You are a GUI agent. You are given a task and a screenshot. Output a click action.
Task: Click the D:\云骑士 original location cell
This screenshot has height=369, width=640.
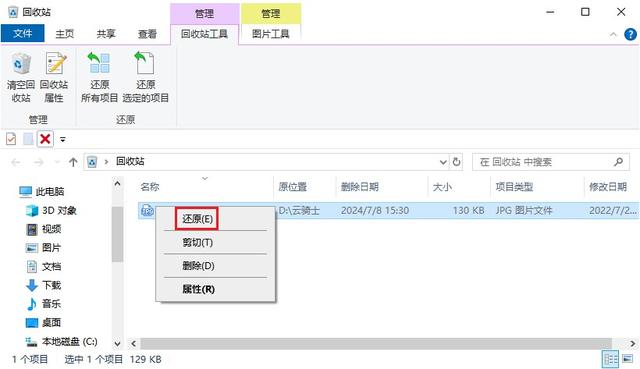[299, 211]
